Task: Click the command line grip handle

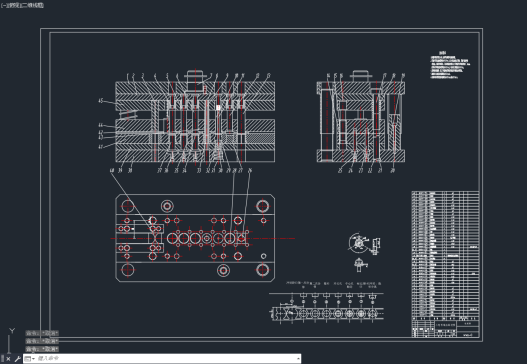Action: point(3,359)
